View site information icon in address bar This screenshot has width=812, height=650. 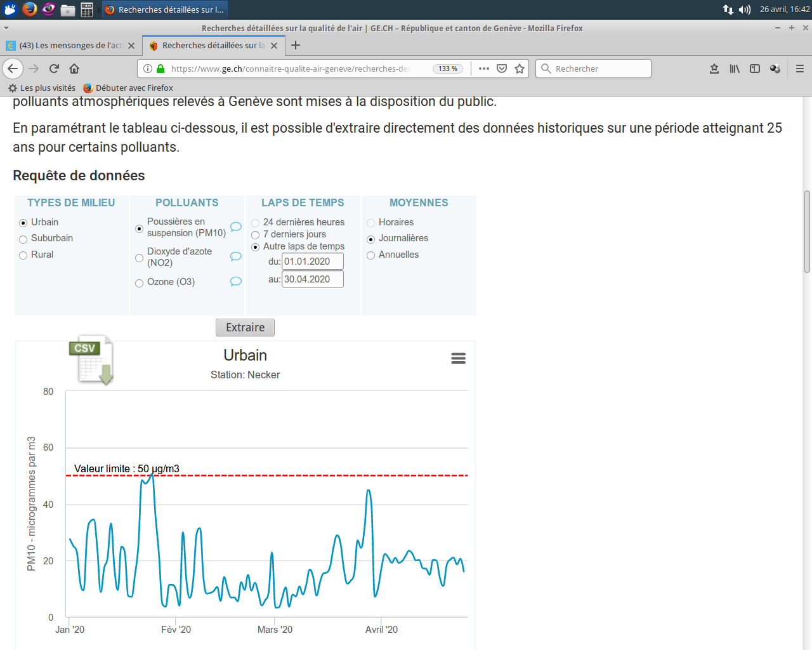[147, 69]
